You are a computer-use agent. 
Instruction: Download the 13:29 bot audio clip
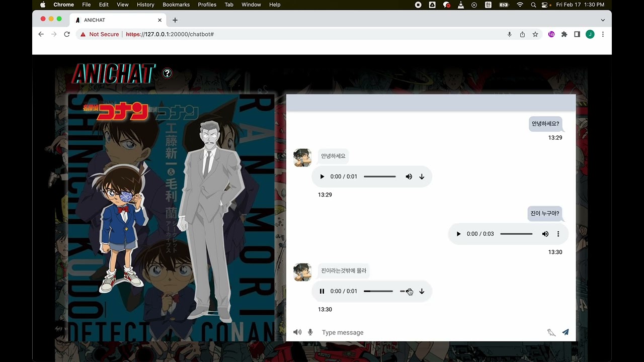click(x=422, y=176)
